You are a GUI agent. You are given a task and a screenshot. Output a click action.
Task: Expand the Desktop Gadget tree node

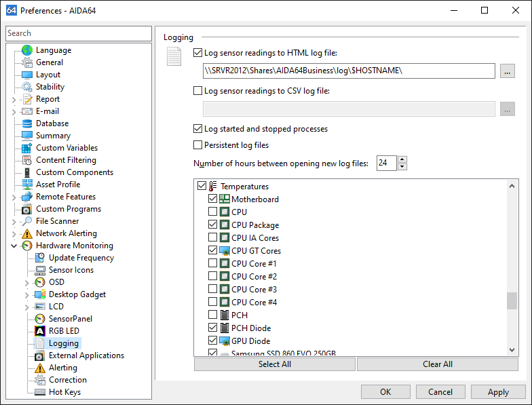(27, 295)
